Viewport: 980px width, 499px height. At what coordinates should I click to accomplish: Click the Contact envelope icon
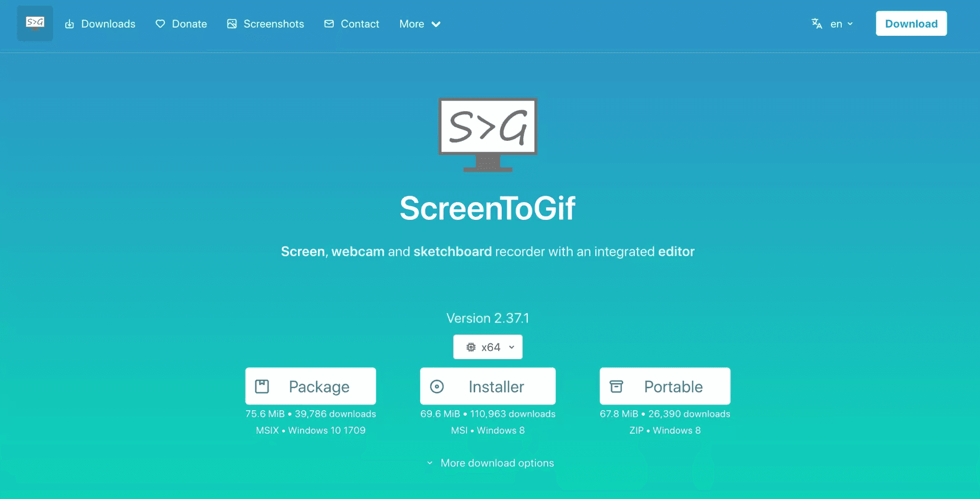[329, 24]
